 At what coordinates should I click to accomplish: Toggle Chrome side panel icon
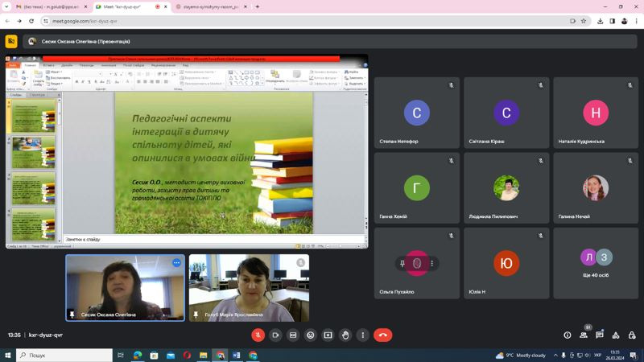tap(612, 21)
